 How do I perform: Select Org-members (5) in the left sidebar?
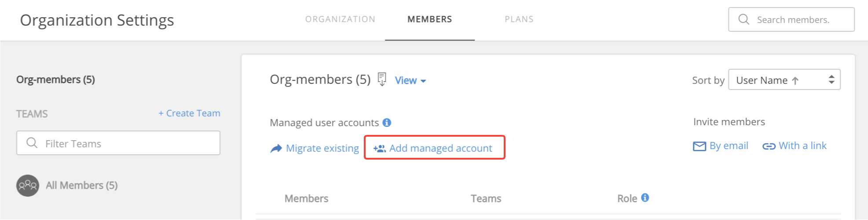point(55,79)
